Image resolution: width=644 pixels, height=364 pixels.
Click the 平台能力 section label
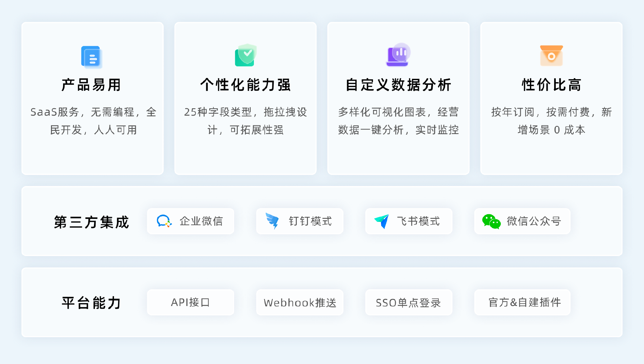coord(92,303)
